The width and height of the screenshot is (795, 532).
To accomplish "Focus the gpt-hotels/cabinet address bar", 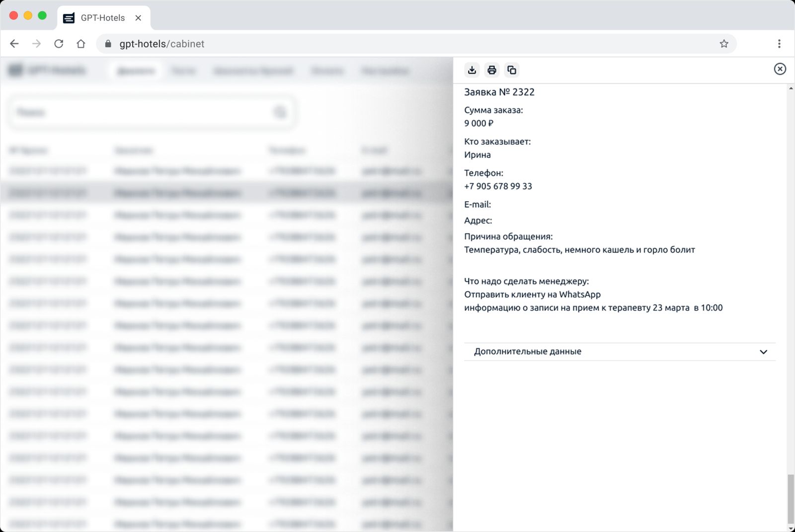I will (397, 44).
